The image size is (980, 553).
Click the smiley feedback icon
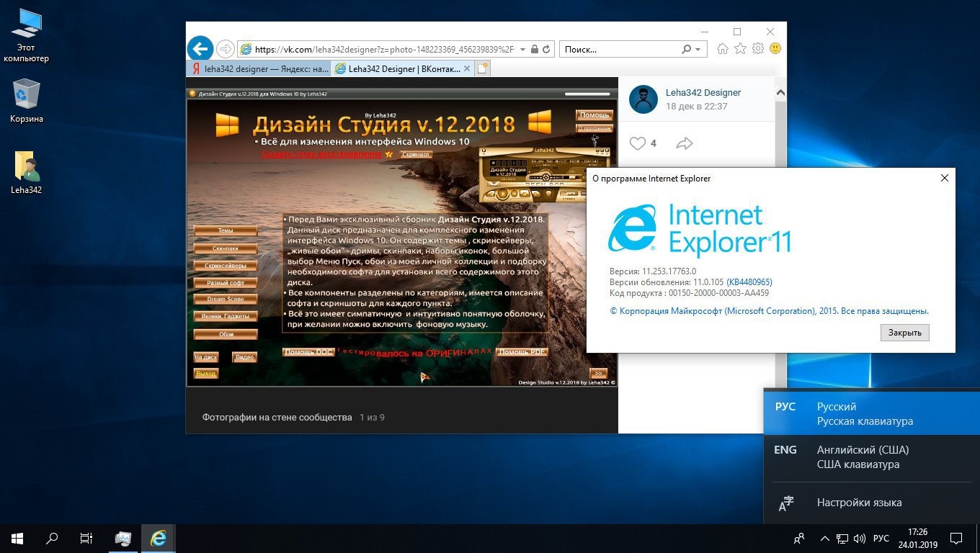775,49
